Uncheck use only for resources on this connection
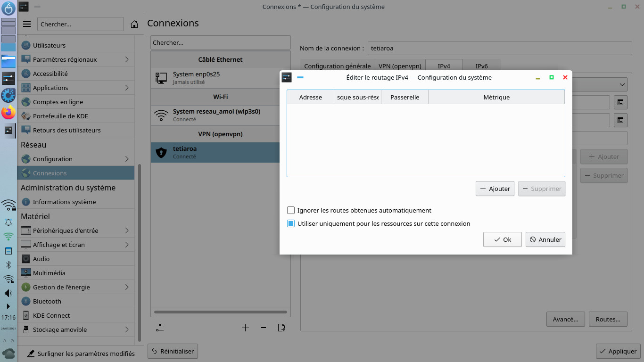The width and height of the screenshot is (644, 362). click(291, 224)
